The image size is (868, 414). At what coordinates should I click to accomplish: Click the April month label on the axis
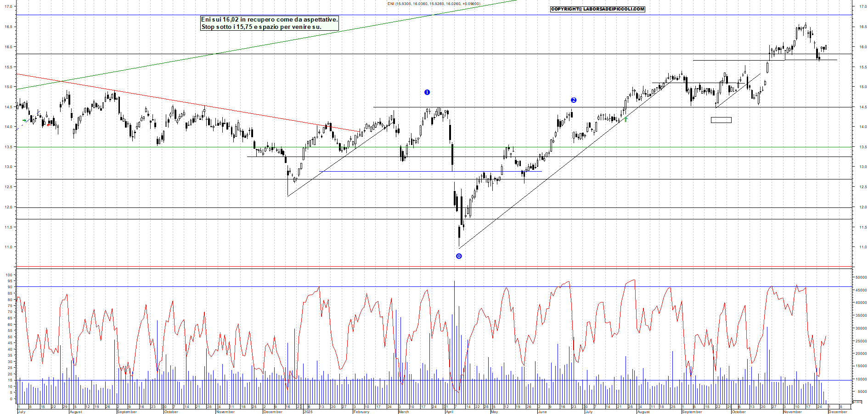pyautogui.click(x=449, y=410)
